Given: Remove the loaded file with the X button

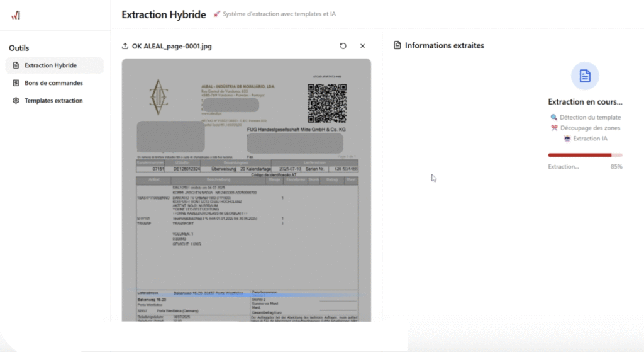Looking at the screenshot, I should pos(362,46).
